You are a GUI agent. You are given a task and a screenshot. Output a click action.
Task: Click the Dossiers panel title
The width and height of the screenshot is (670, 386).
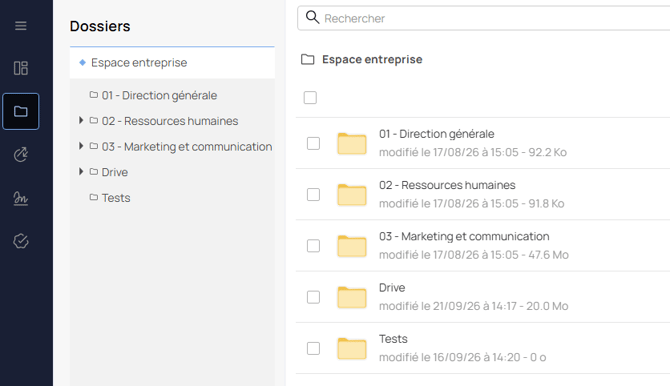point(100,26)
